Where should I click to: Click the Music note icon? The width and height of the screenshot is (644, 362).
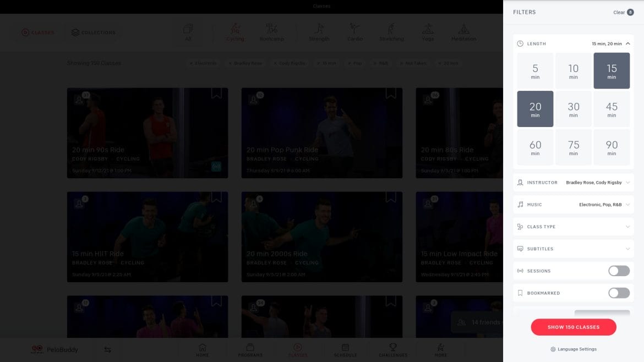tap(520, 205)
